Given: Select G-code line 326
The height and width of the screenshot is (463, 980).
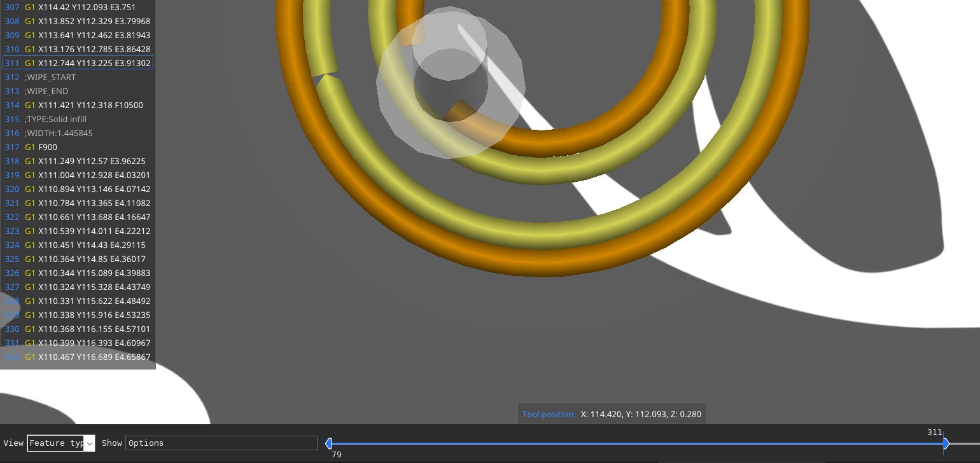Looking at the screenshot, I should pos(78,273).
